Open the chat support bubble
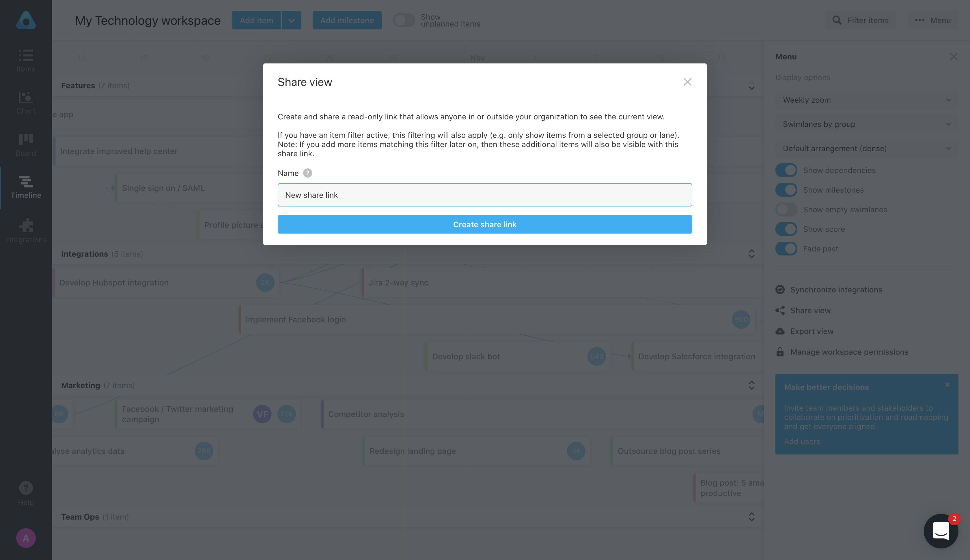The width and height of the screenshot is (970, 560). tap(941, 531)
